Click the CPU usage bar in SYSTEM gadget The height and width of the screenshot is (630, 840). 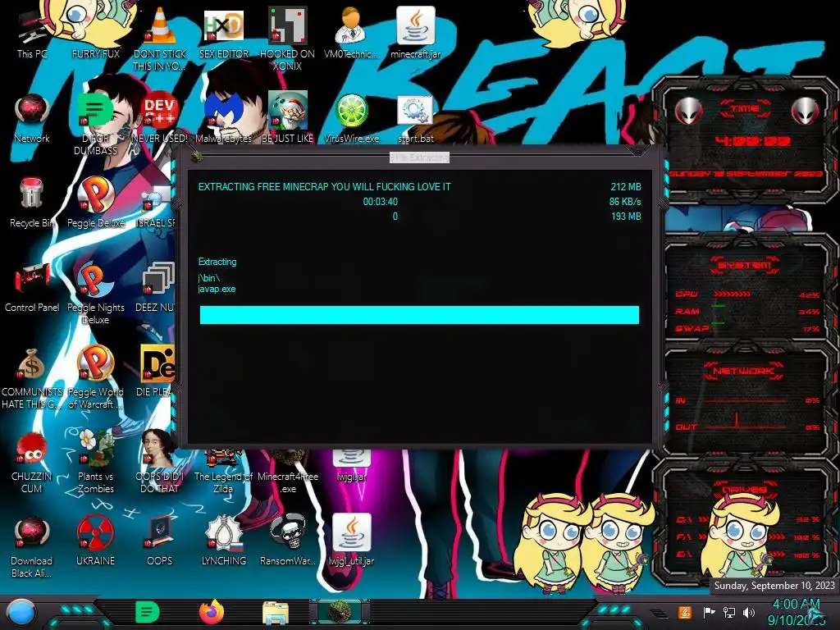pos(732,294)
